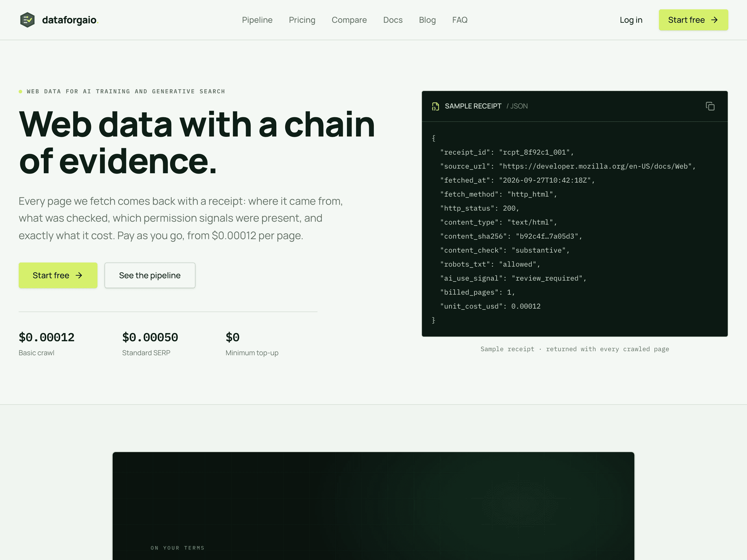Screen dimensions: 747x560
Task: Click the "content_type" line in JSON
Action: [498, 223]
